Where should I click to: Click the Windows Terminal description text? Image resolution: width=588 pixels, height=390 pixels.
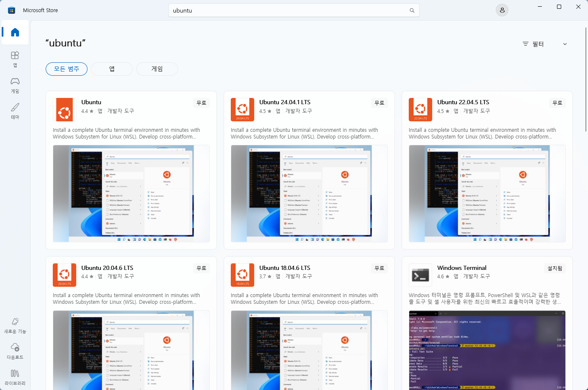pyautogui.click(x=485, y=299)
